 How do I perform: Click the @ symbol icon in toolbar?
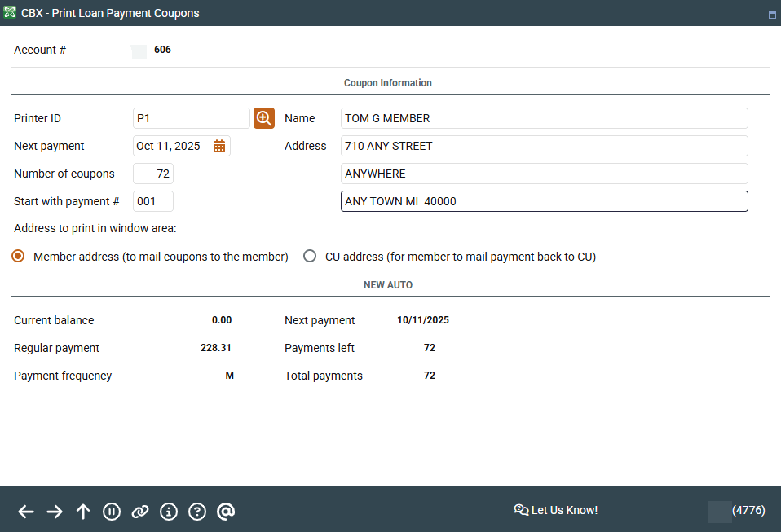(226, 511)
